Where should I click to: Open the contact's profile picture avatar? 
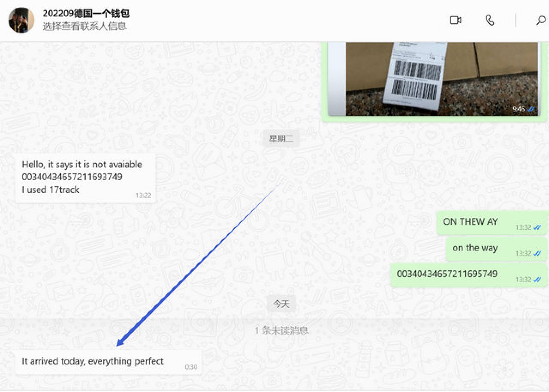pyautogui.click(x=21, y=20)
